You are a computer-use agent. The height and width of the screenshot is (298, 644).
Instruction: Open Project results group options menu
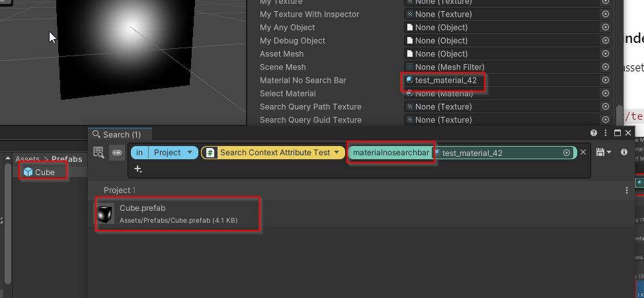[x=627, y=190]
